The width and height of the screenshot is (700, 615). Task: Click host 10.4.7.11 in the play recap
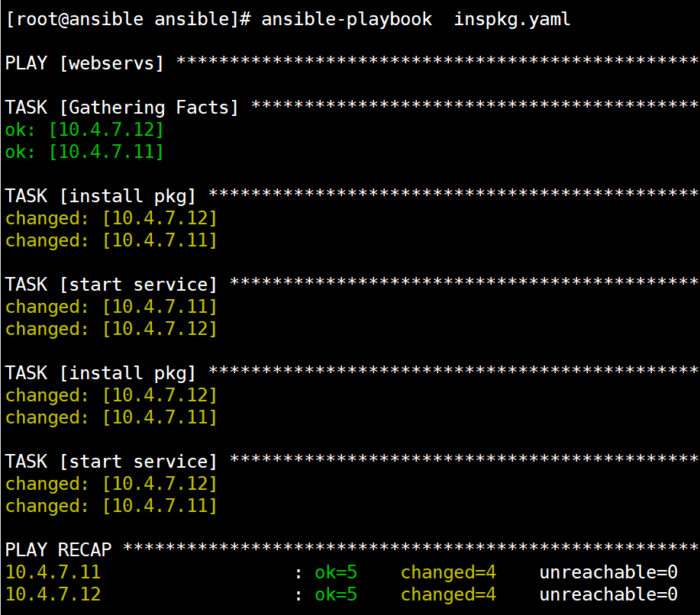(x=53, y=572)
